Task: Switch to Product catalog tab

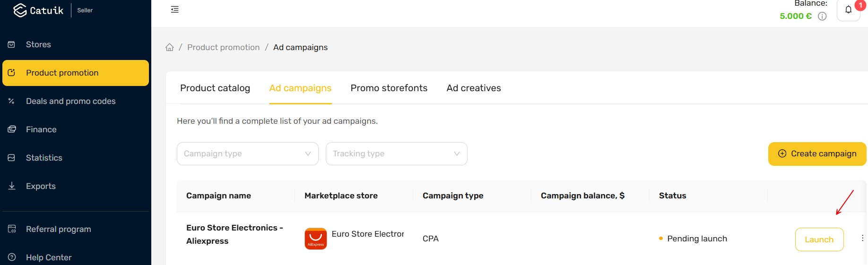Action: [215, 88]
